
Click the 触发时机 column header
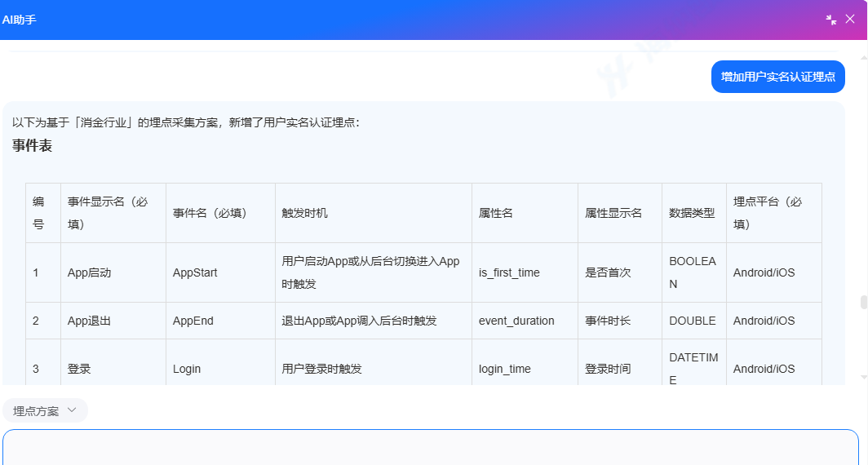pyautogui.click(x=374, y=213)
